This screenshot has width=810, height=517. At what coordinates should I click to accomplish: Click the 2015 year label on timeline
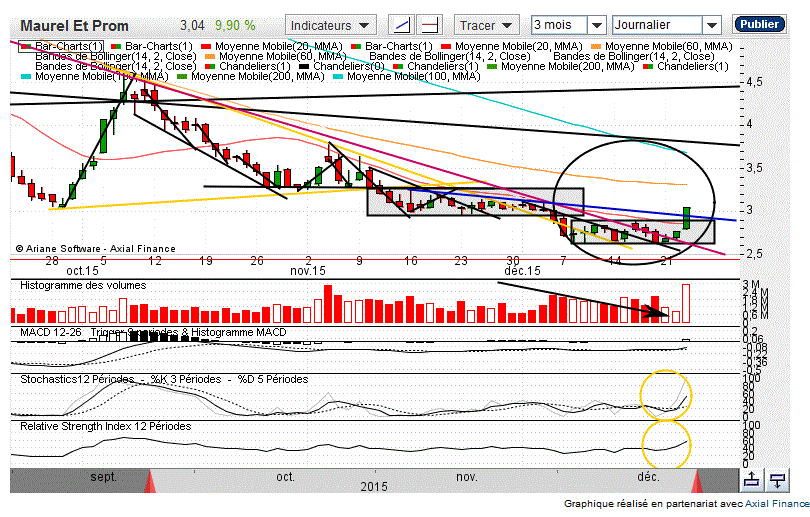coord(374,487)
